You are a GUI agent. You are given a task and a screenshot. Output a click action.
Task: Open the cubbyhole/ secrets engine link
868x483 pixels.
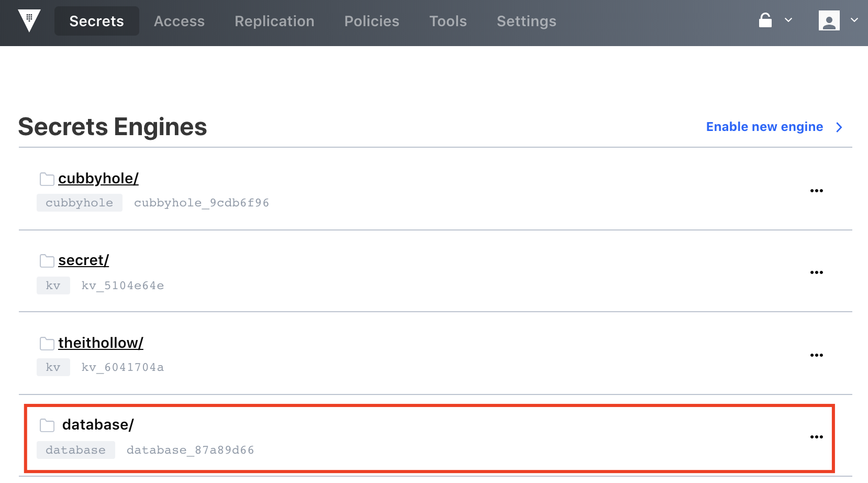point(98,179)
